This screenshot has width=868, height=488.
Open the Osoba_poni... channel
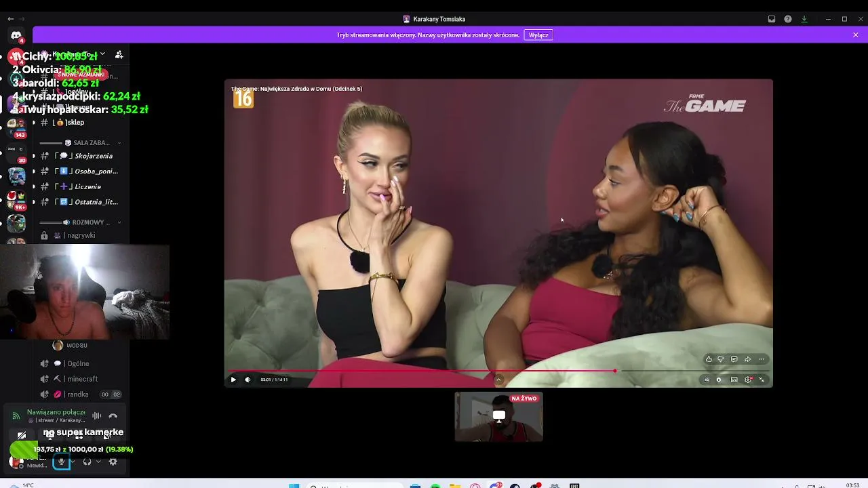pyautogui.click(x=80, y=171)
